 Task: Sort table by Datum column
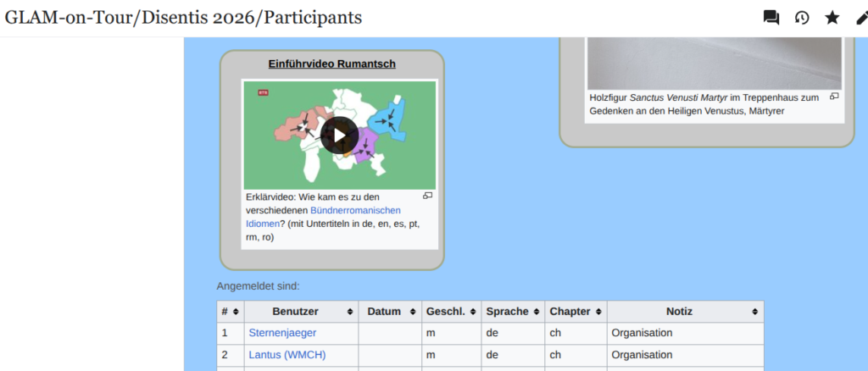pos(390,312)
